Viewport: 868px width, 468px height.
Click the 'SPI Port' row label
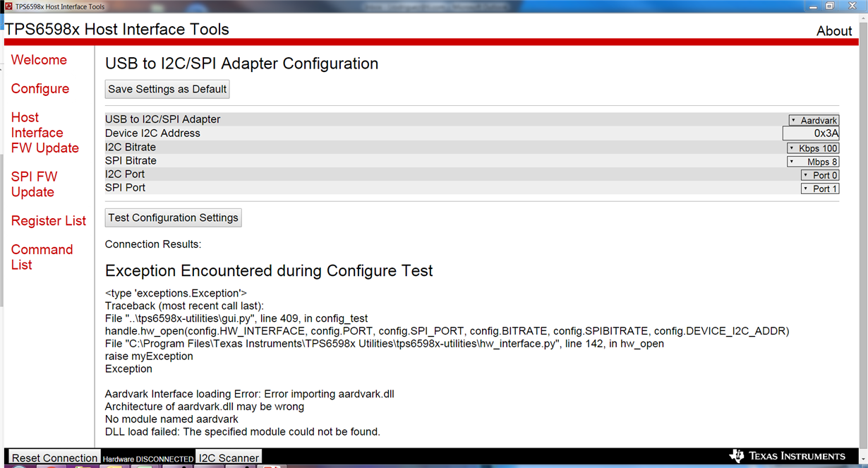click(125, 188)
